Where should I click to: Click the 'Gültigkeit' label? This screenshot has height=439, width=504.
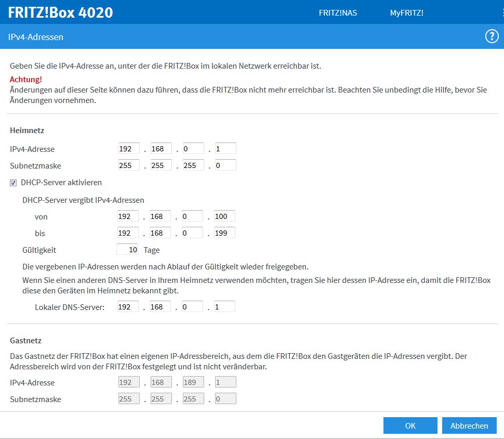point(39,250)
